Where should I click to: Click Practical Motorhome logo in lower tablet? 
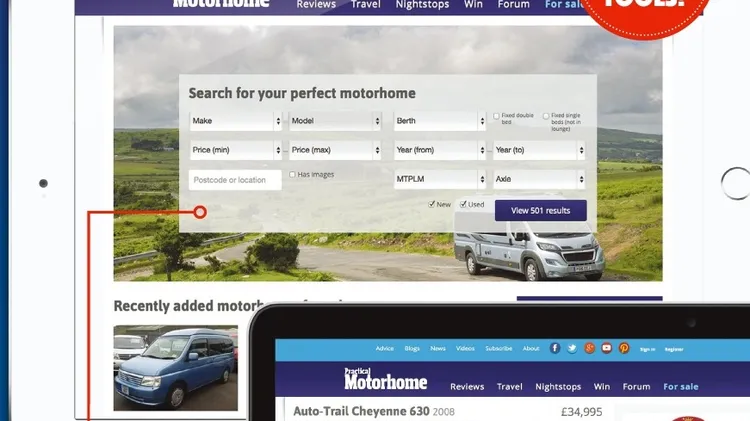(386, 379)
